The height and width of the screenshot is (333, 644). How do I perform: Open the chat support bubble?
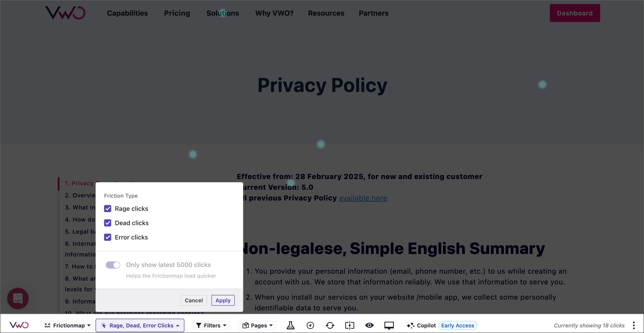pyautogui.click(x=18, y=298)
